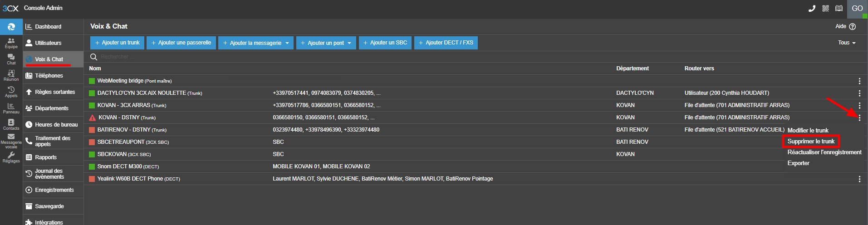Open options menu for Yealink W60B row

click(859, 179)
